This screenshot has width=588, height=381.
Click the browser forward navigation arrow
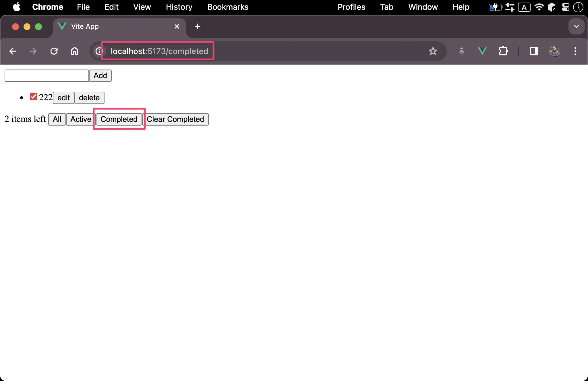[33, 51]
